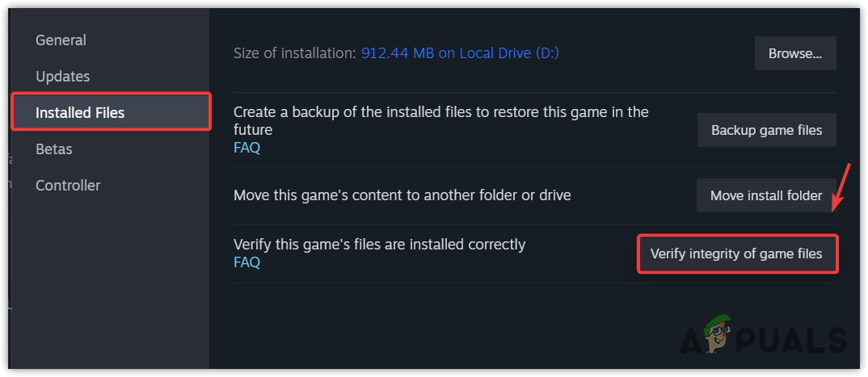Viewport: 868px width, 377px height.
Task: Click the "Create a backup of the installed files" text
Action: click(440, 112)
